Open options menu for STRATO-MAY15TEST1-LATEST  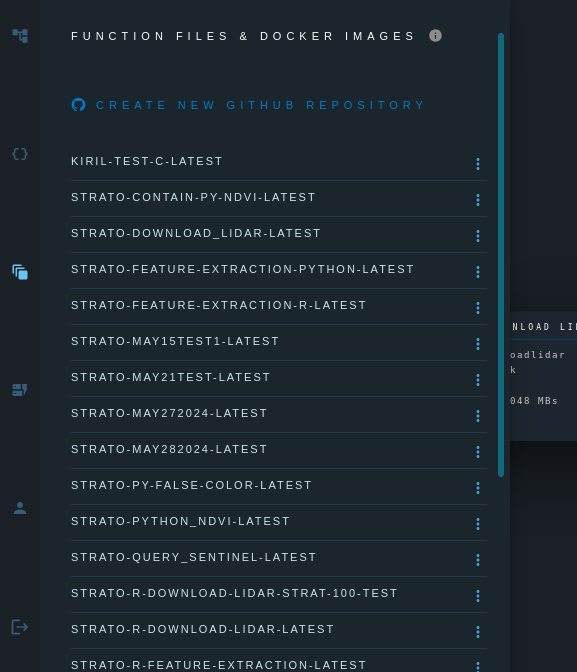478,344
